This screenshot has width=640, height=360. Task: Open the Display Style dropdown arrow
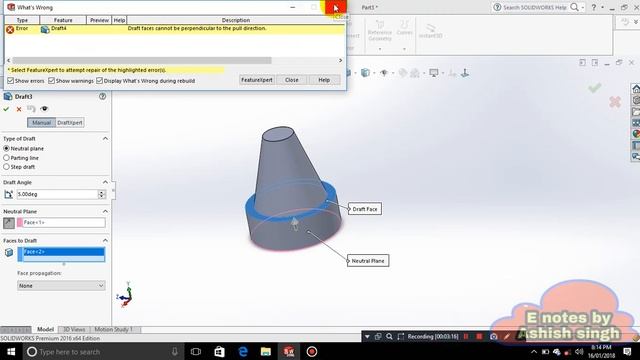373,73
